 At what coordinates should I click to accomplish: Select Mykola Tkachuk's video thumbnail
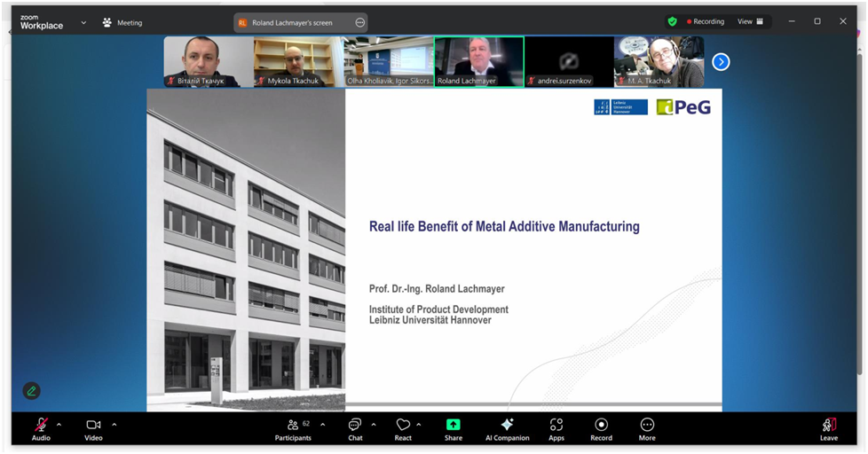297,61
